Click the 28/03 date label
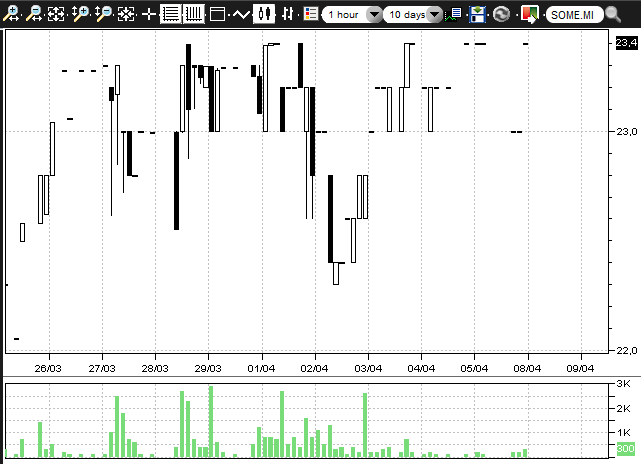 pos(155,368)
